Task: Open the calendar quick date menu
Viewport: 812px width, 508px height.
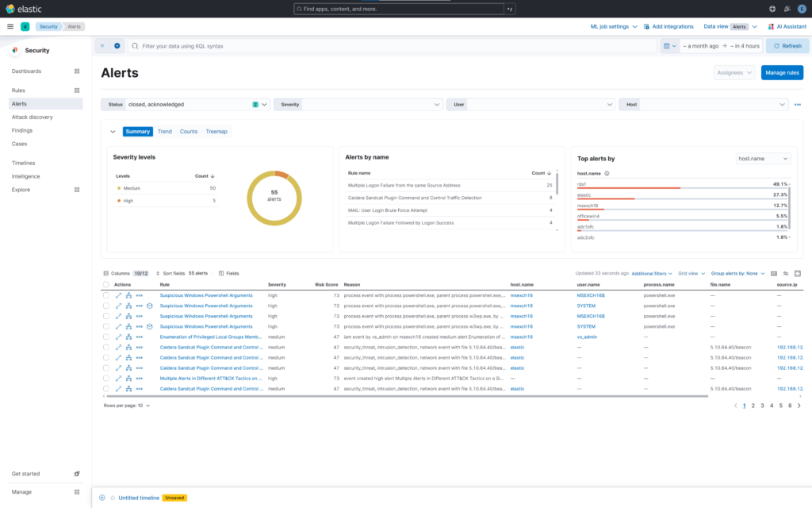Action: pos(669,46)
